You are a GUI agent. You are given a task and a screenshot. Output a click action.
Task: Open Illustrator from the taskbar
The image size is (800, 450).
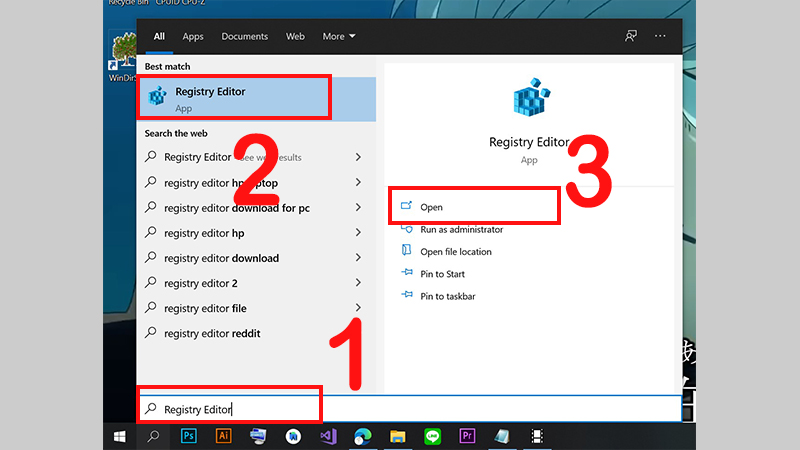click(223, 436)
